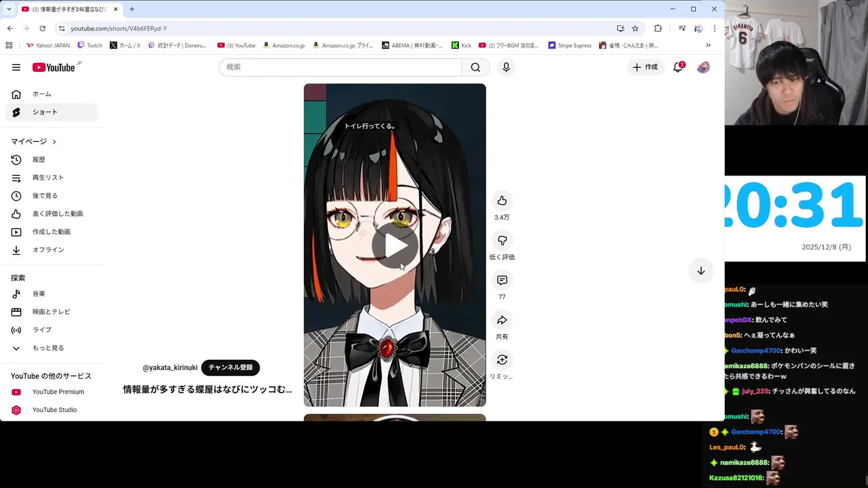Open the Yahoo! JAPAN bookmark
The image size is (868, 488).
tap(48, 45)
